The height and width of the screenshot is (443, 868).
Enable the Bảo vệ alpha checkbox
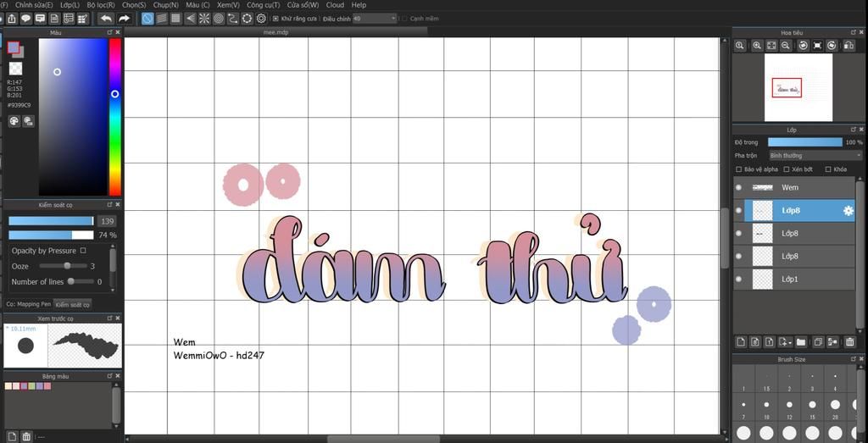pyautogui.click(x=739, y=169)
